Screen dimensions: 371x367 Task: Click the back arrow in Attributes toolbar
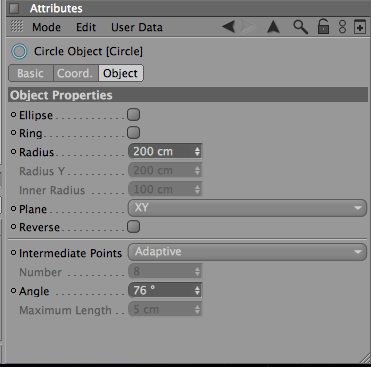(229, 27)
